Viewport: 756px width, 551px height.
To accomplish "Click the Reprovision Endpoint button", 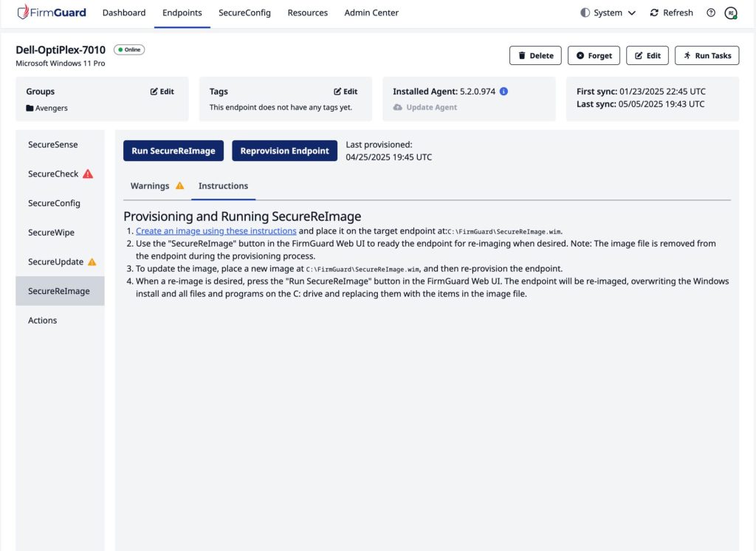I will tap(284, 150).
